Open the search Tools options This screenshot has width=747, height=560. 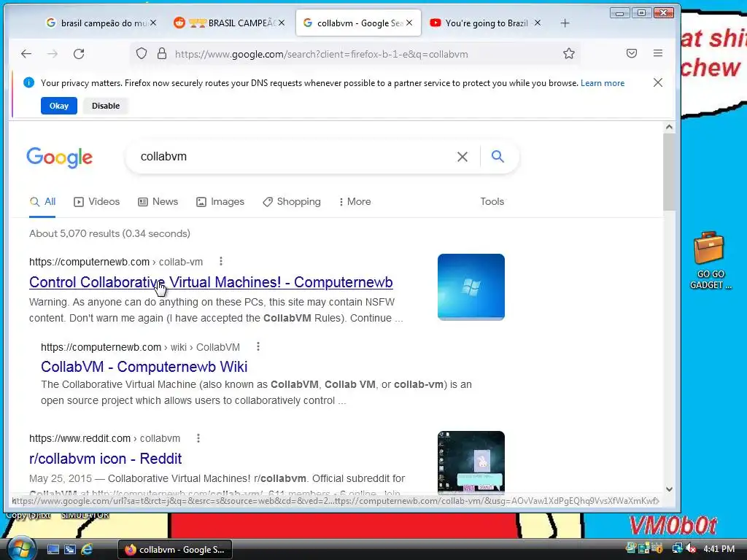point(492,201)
